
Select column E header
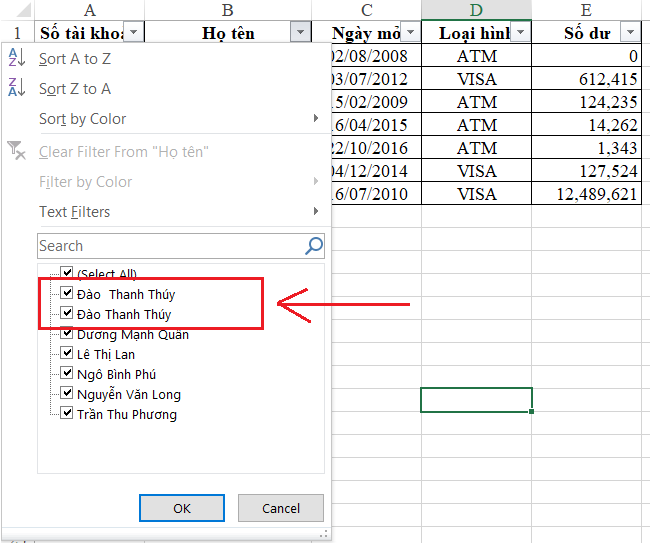586,10
